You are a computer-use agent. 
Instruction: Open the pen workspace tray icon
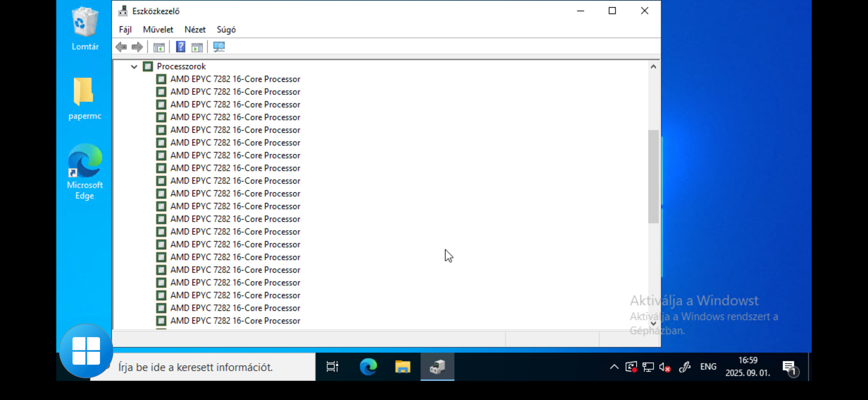tap(684, 367)
